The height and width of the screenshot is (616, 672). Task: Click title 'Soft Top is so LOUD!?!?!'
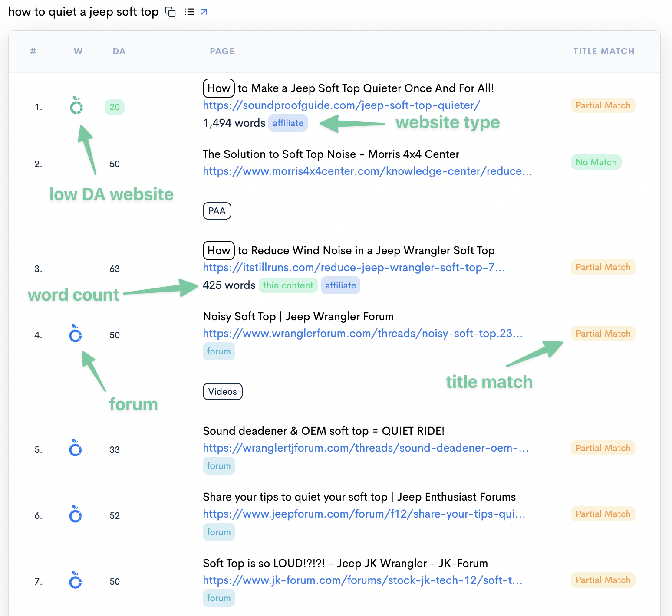(346, 563)
